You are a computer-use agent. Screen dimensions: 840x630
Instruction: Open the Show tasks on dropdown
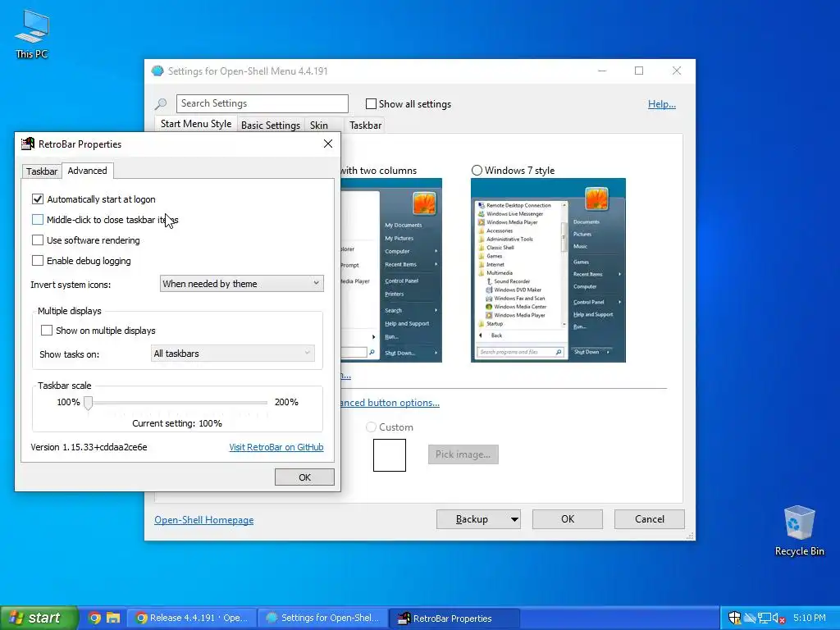click(232, 354)
